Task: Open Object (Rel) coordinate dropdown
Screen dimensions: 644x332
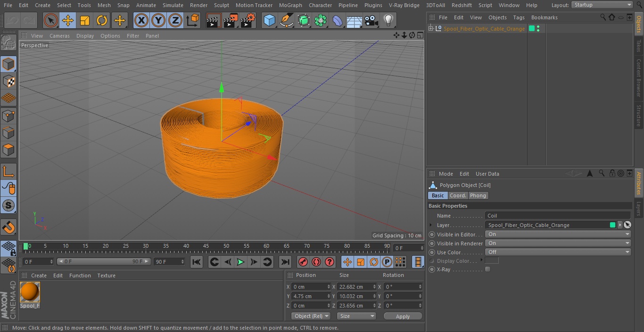Action: point(311,316)
